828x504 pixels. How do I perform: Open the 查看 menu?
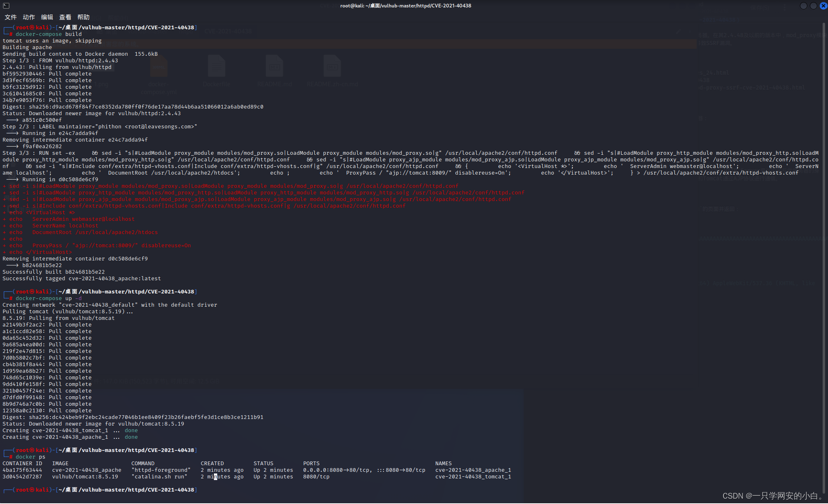tap(65, 17)
